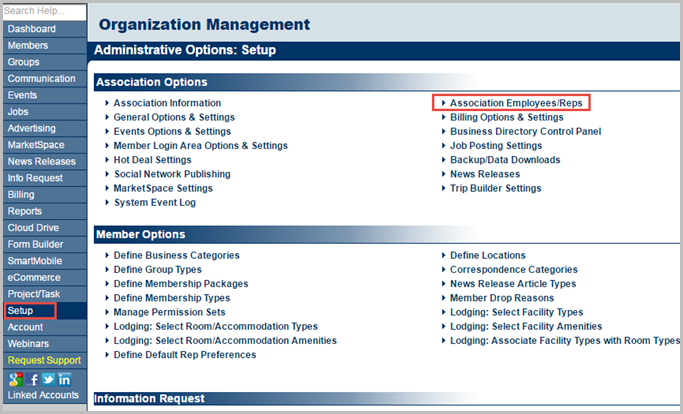
Task: Open the Google linked account icon
Action: tap(16, 380)
